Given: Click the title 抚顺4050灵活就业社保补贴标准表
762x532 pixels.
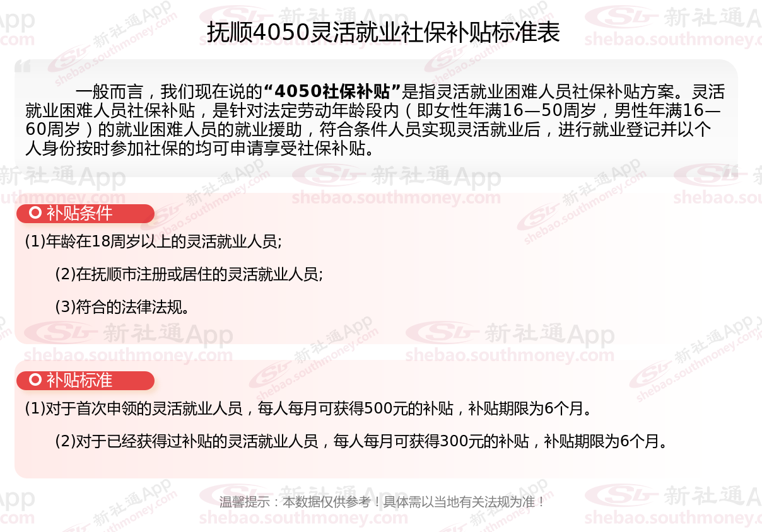Looking at the screenshot, I should point(384,32).
